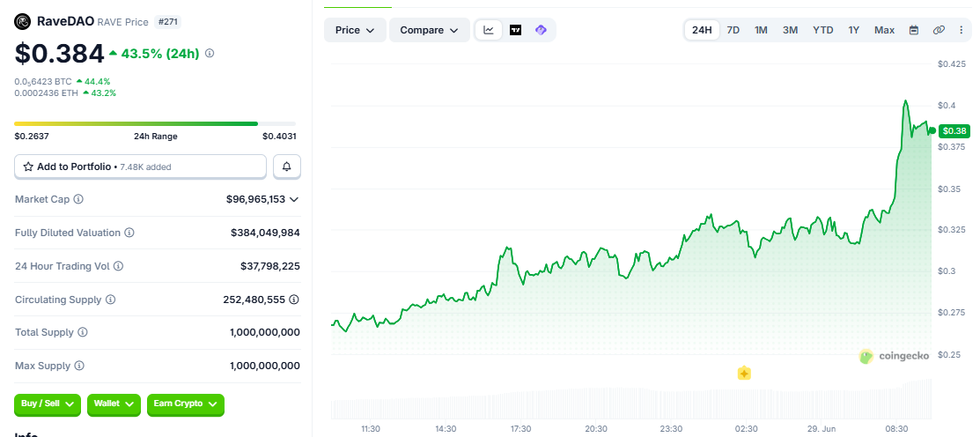Viewport: 980px width, 437px height.
Task: Open Fully Diluted Valuation info icon
Action: (x=129, y=233)
